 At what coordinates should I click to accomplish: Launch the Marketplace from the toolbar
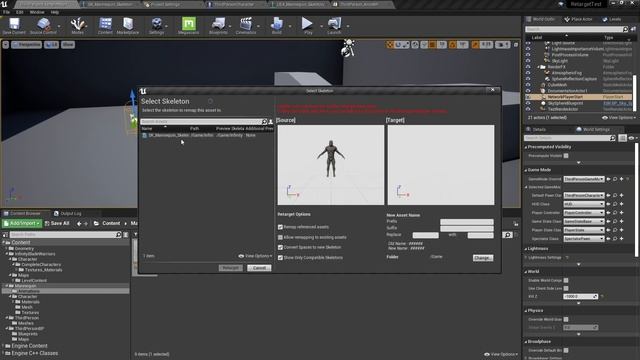point(128,25)
